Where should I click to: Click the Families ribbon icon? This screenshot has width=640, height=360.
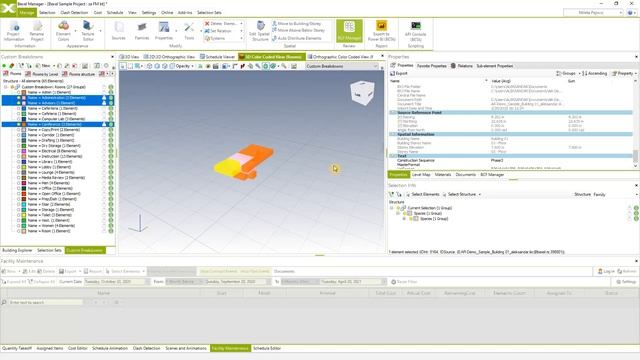pos(142,31)
